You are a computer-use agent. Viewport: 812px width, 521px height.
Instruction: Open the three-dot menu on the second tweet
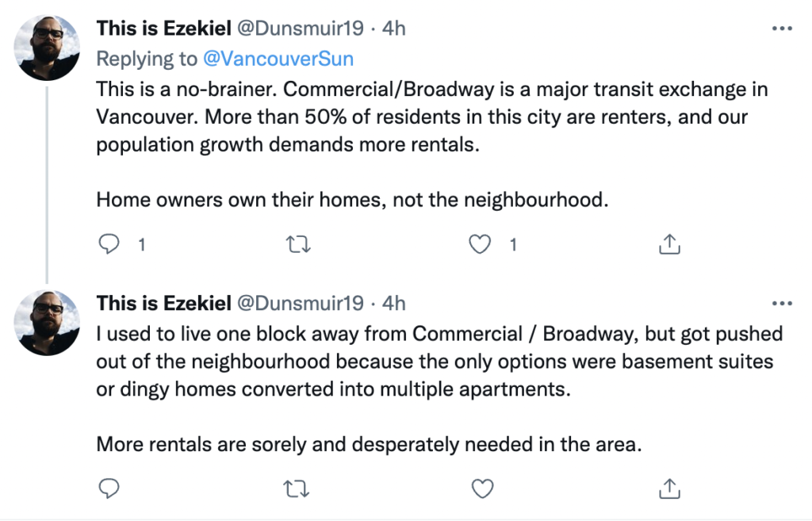click(782, 304)
